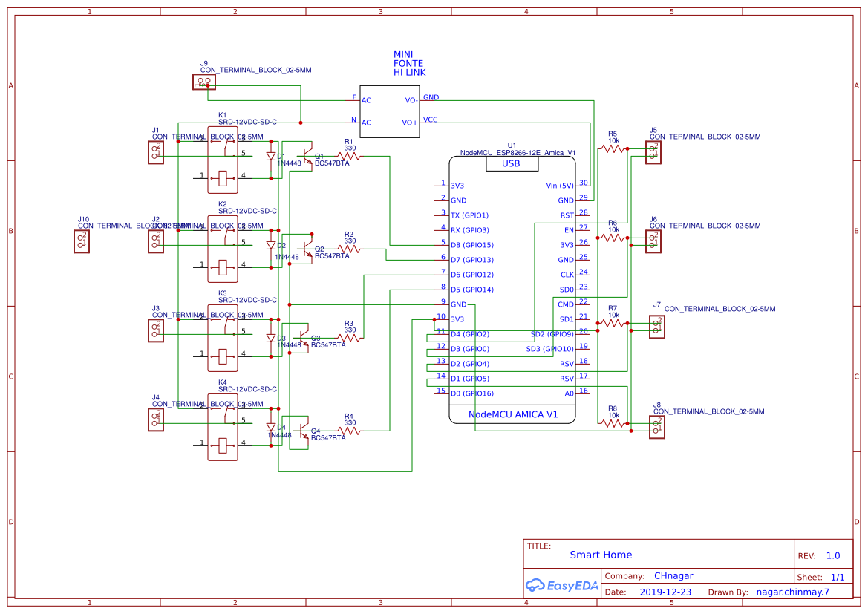Image resolution: width=868 pixels, height=614 pixels.
Task: Select transistor Q2 symbol
Action: pyautogui.click(x=307, y=249)
